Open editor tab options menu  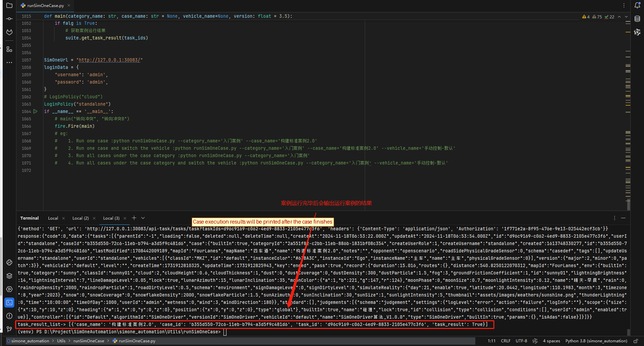(623, 6)
